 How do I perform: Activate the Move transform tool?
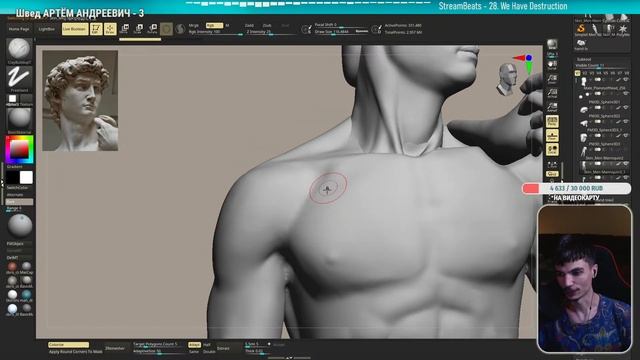coord(124,29)
